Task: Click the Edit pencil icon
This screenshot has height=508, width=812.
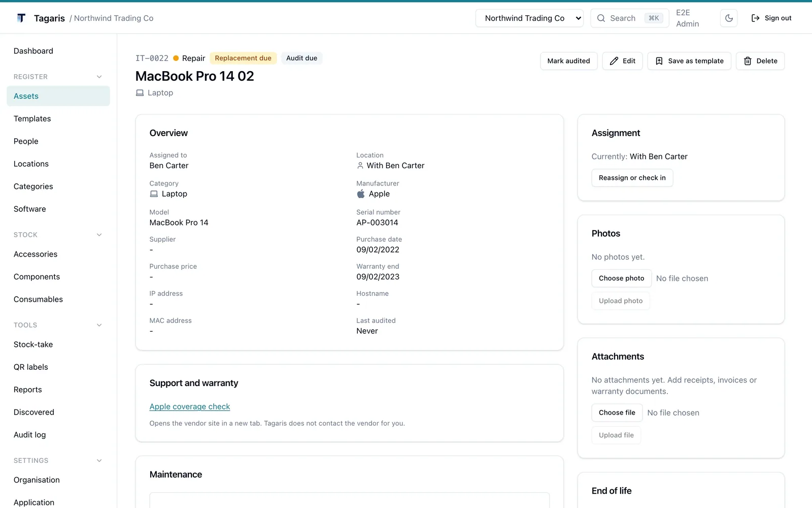Action: [x=614, y=61]
